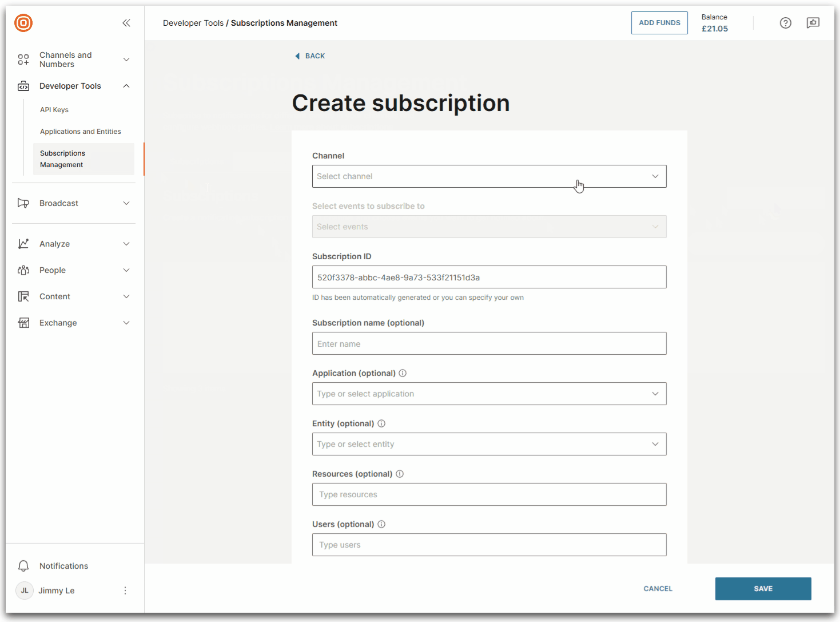Open the disabled Select events dropdown
Image resolution: width=840 pixels, height=622 pixels.
point(489,227)
